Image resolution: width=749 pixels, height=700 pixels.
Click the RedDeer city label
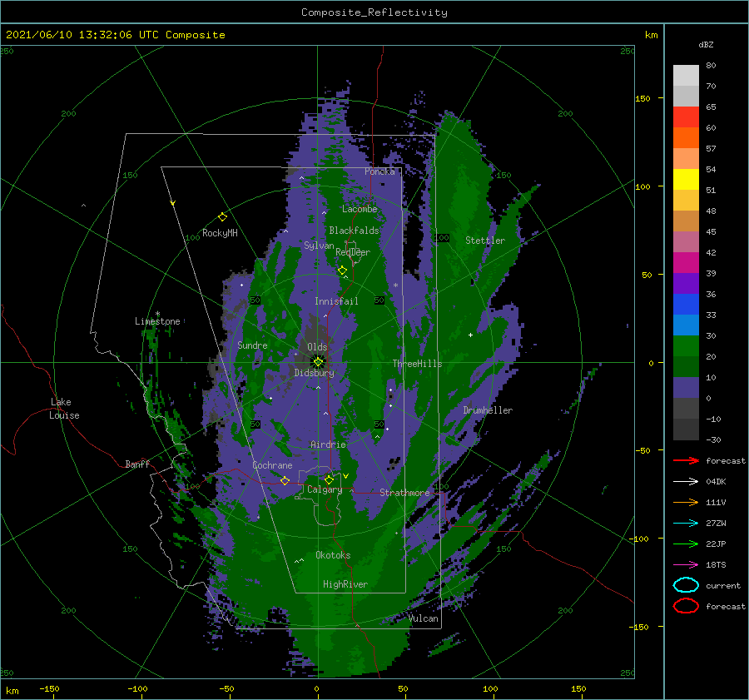[353, 252]
